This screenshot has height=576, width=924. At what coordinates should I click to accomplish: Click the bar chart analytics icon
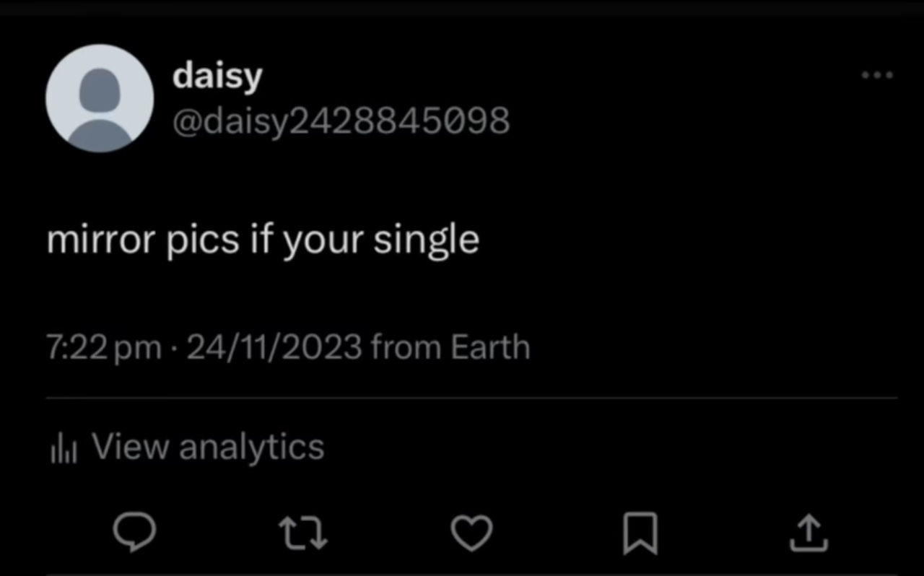[x=64, y=448]
